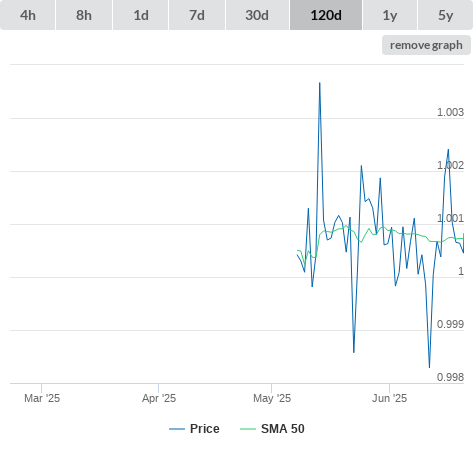The width and height of the screenshot is (474, 455).
Task: Switch to the 8h time range
Action: [84, 15]
